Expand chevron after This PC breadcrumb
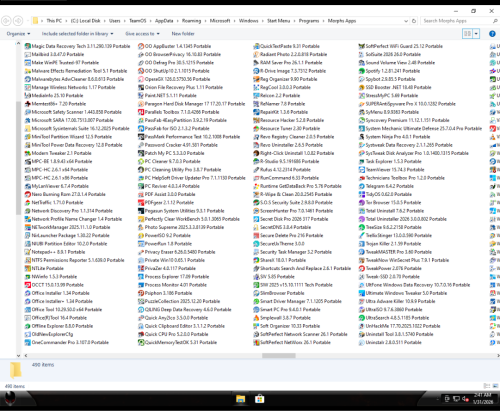The image size is (500, 411). coord(66,21)
